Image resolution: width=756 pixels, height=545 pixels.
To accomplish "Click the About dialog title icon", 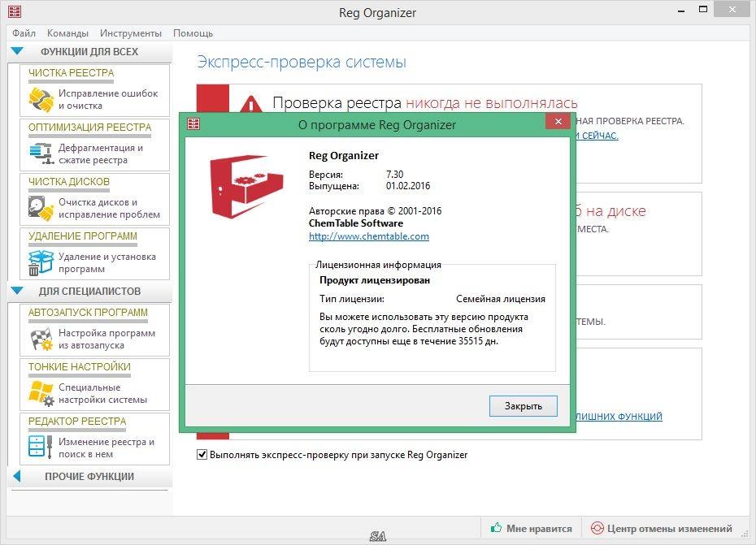I will click(193, 123).
